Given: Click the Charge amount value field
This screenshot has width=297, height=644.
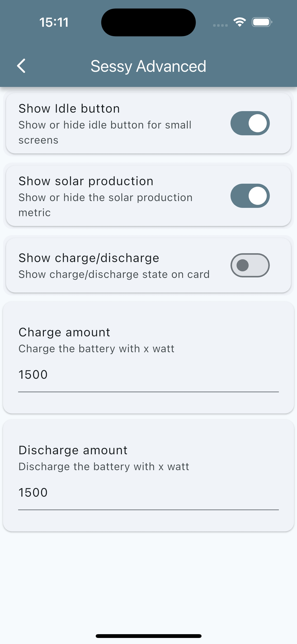Looking at the screenshot, I should (148, 375).
